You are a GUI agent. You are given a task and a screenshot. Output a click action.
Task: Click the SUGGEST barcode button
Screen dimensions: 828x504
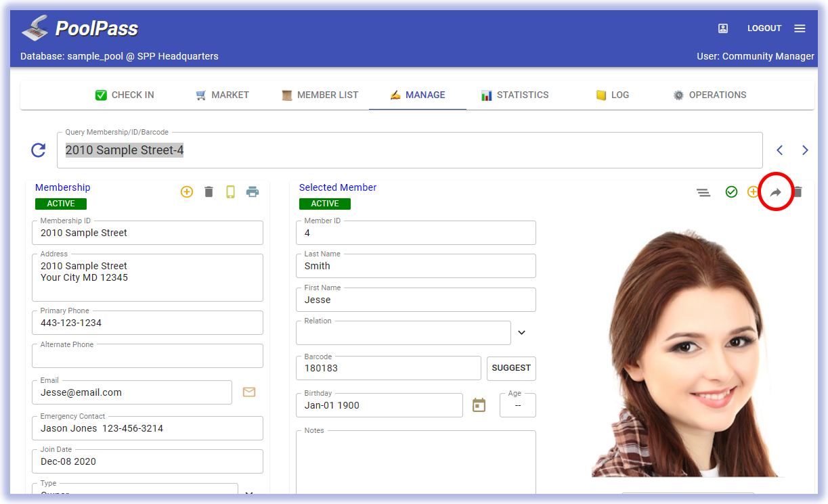click(511, 368)
